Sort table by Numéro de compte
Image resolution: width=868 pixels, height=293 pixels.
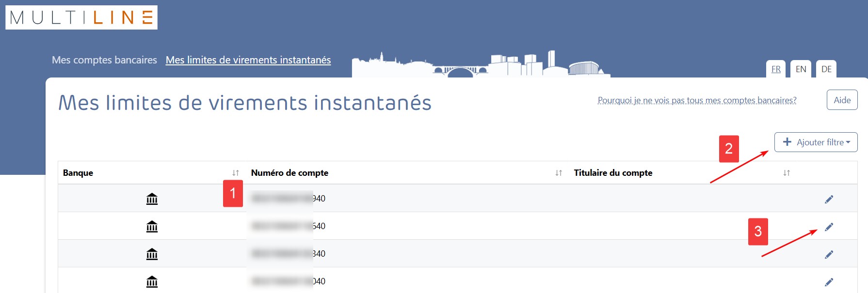[x=559, y=173]
